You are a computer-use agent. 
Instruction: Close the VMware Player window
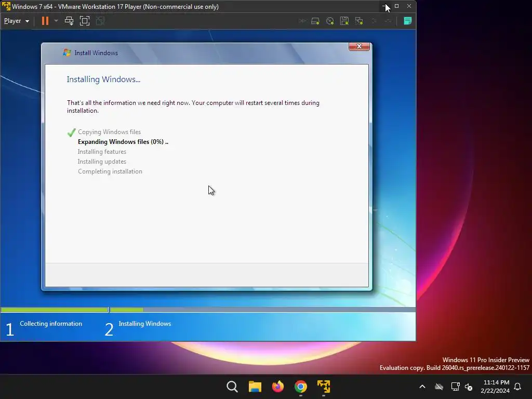tap(409, 6)
